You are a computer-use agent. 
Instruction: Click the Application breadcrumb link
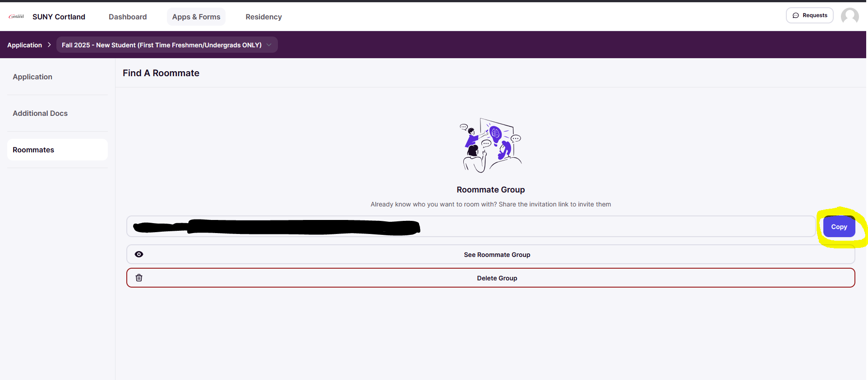click(24, 45)
